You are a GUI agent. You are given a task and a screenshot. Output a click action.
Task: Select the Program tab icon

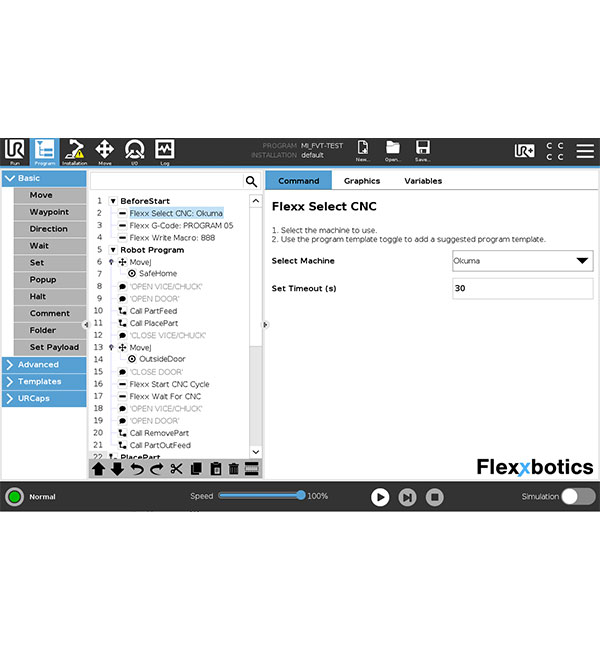point(44,152)
